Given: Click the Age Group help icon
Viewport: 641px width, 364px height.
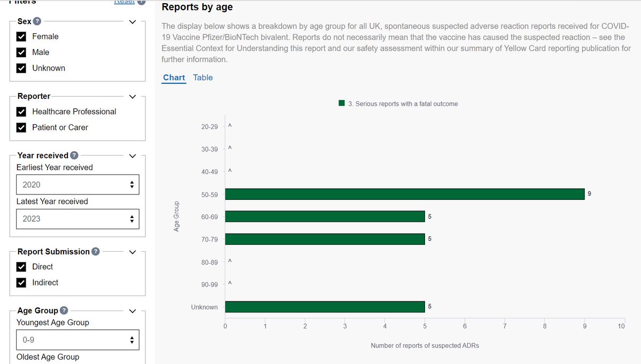Looking at the screenshot, I should coord(64,311).
